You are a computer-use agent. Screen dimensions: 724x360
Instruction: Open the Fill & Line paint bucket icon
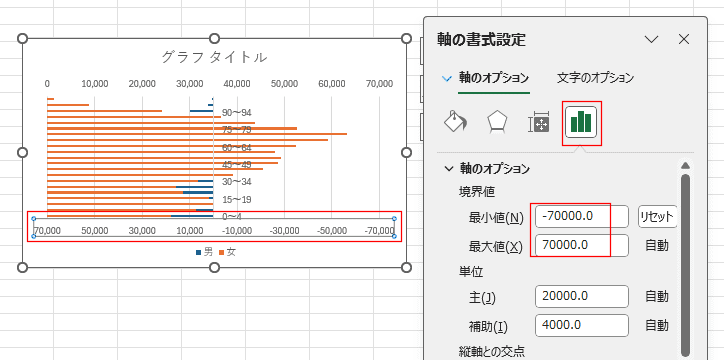click(x=455, y=122)
